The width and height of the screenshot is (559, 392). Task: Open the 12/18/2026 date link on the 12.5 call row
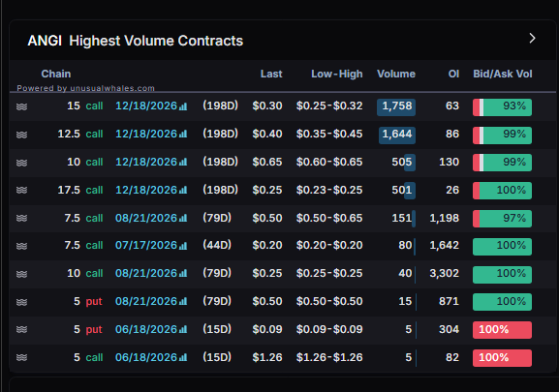click(146, 134)
